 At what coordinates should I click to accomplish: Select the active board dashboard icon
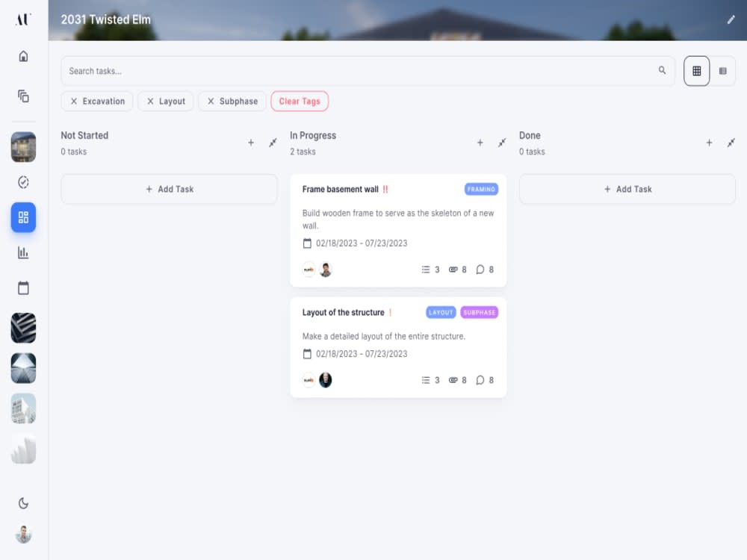coord(23,217)
